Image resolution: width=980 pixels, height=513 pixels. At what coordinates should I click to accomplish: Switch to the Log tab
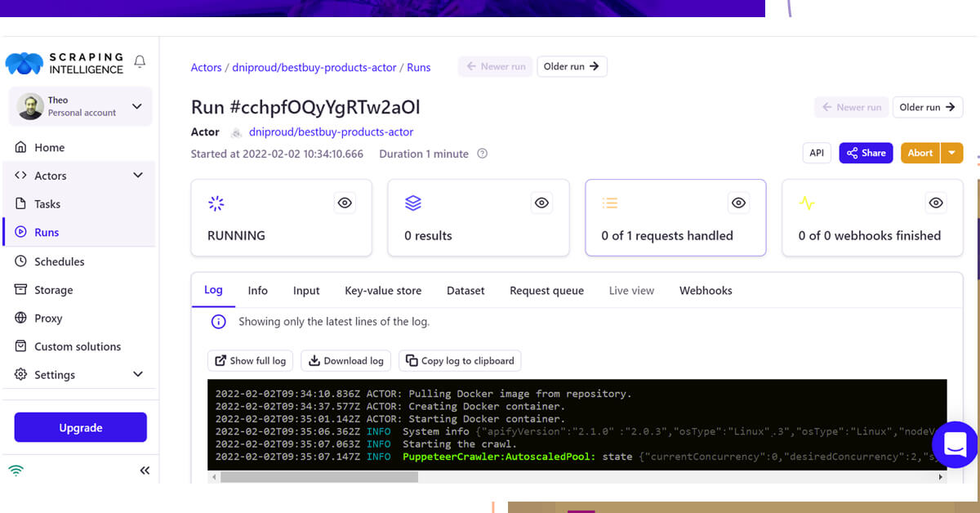coord(213,290)
